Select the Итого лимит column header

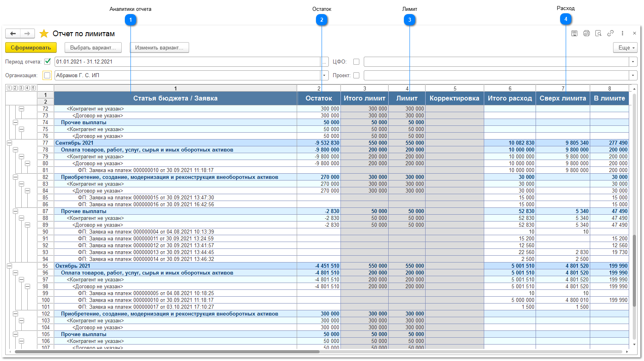(x=365, y=98)
